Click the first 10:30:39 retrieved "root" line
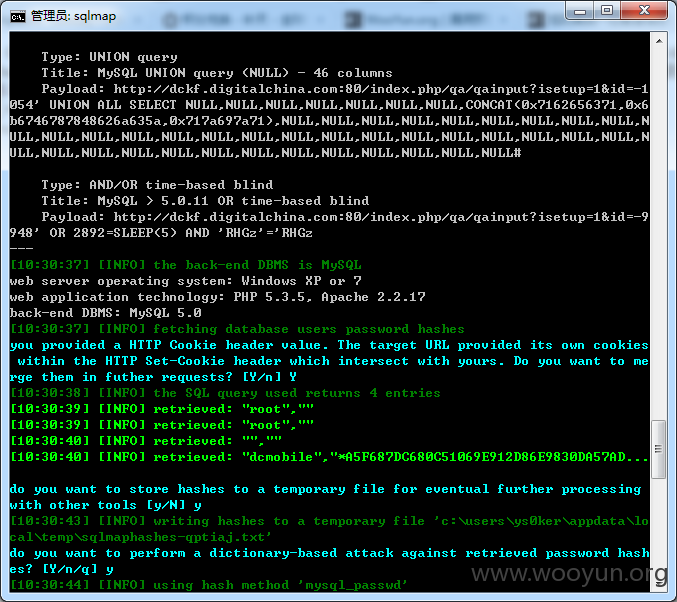677x602 pixels. 161,409
